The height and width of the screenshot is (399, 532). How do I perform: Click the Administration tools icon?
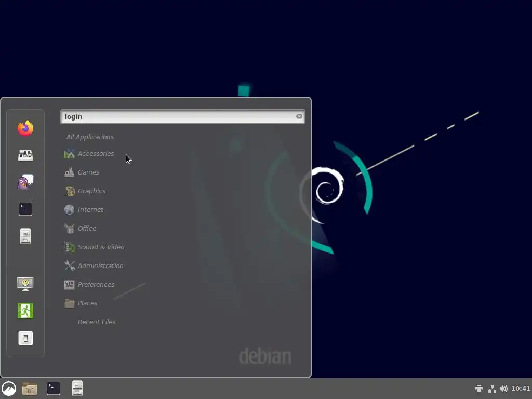69,265
